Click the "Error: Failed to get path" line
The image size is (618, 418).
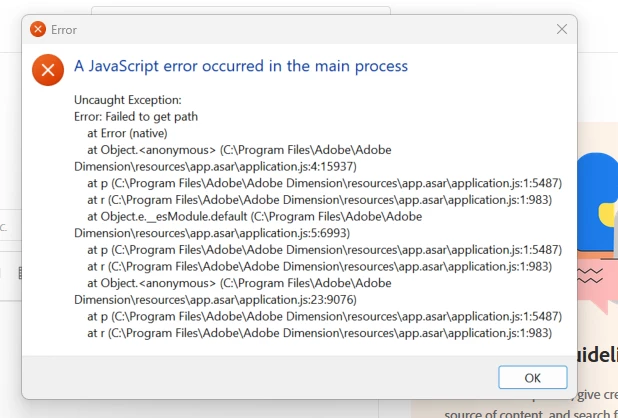tap(136, 117)
